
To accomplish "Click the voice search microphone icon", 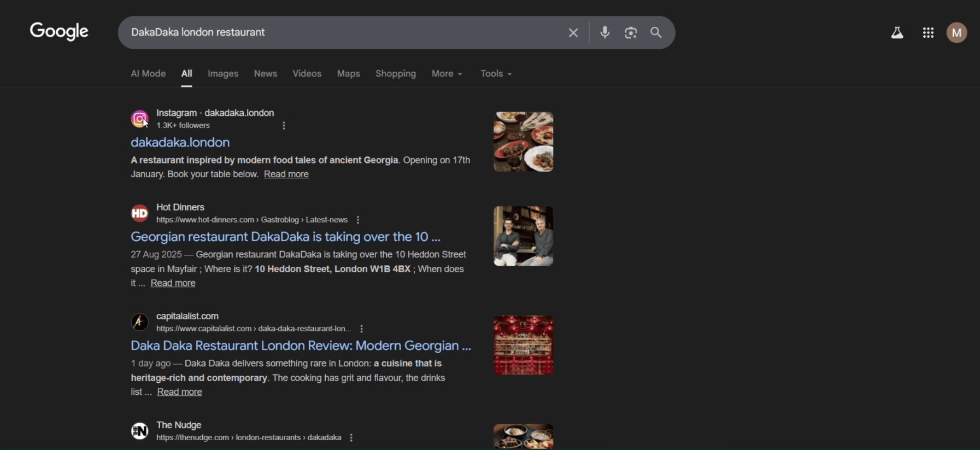I will (x=605, y=33).
